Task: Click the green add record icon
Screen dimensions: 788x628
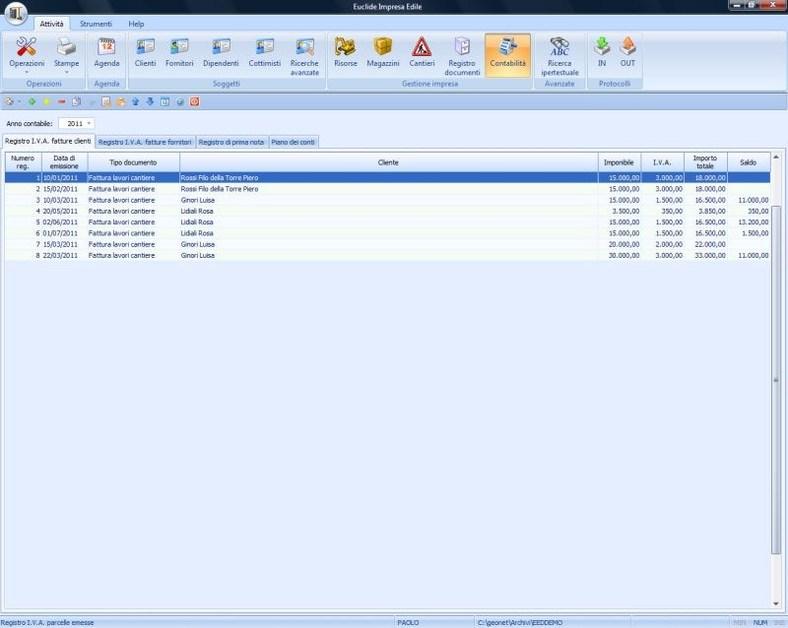Action: click(32, 102)
